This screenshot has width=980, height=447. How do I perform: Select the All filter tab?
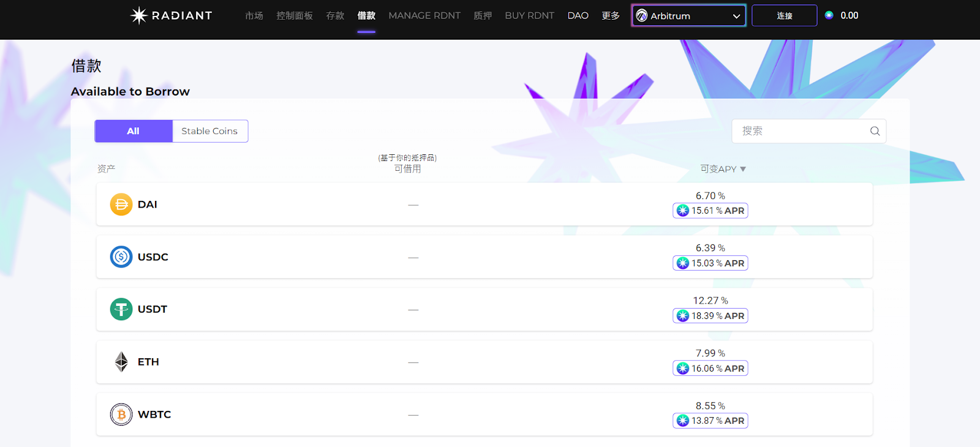click(134, 131)
